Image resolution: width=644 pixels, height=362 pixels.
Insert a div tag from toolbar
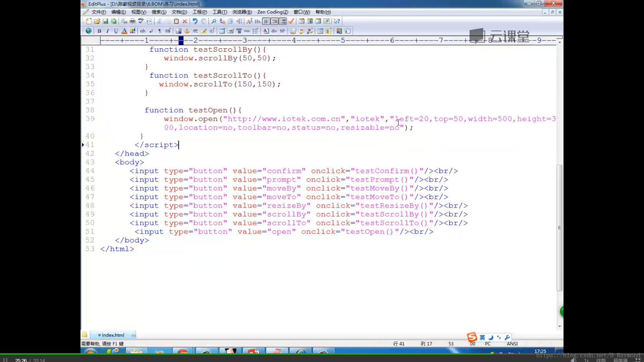274,31
